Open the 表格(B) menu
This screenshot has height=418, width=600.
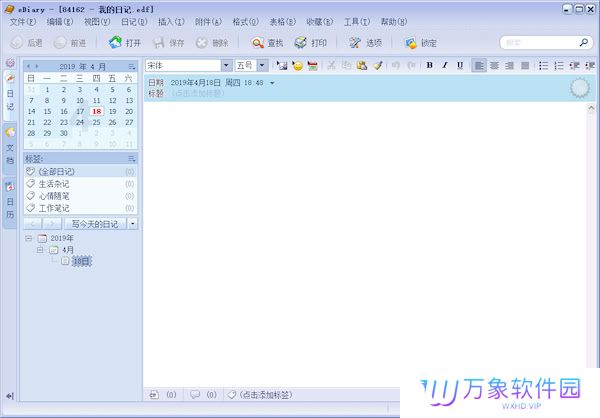click(x=282, y=22)
